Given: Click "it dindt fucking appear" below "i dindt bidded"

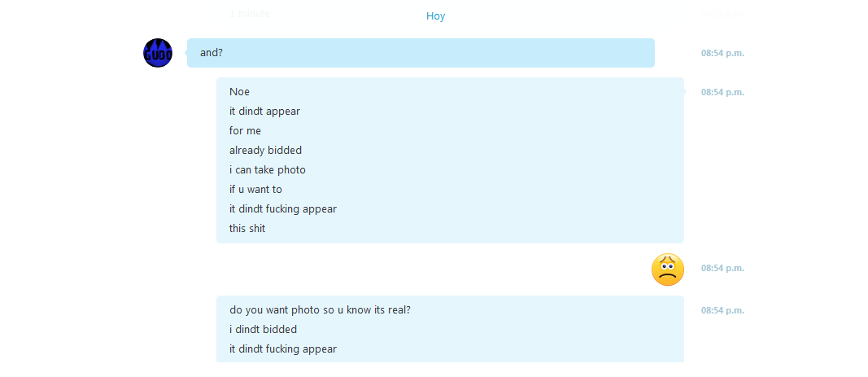Looking at the screenshot, I should [x=283, y=349].
